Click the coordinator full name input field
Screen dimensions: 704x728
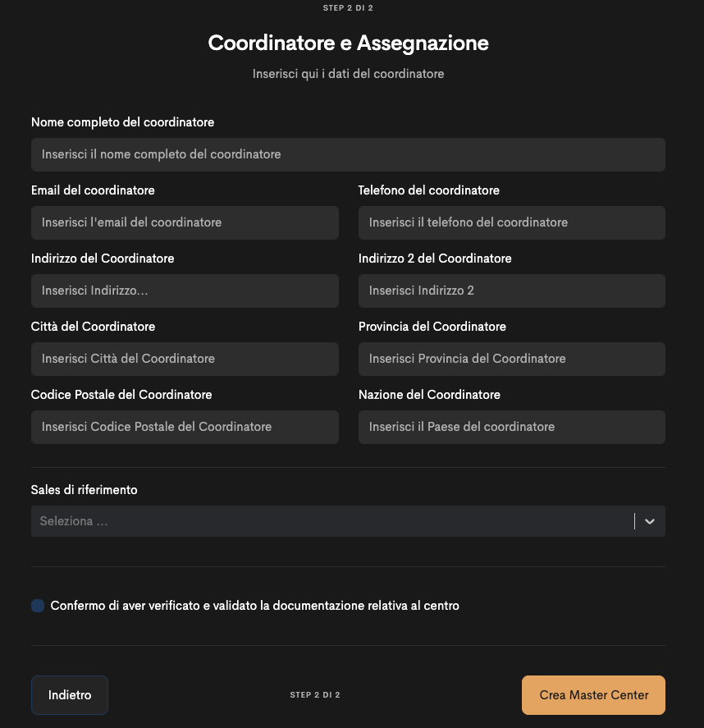coord(348,154)
